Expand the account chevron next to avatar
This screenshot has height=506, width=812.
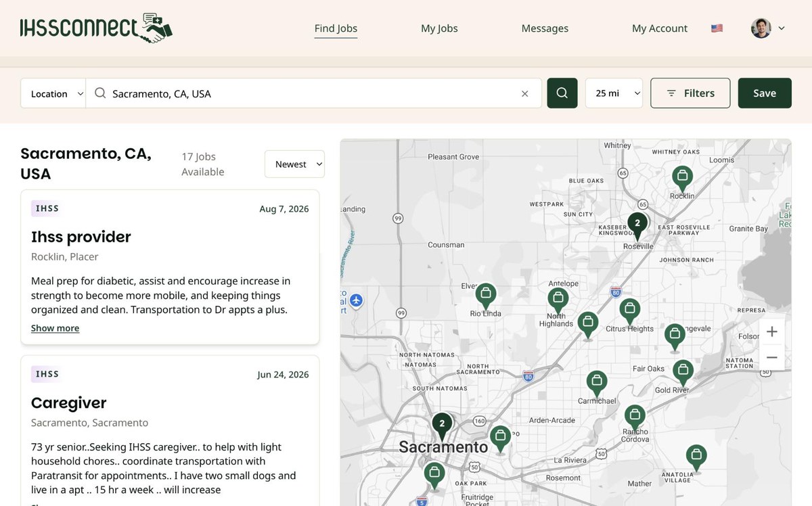click(x=782, y=28)
